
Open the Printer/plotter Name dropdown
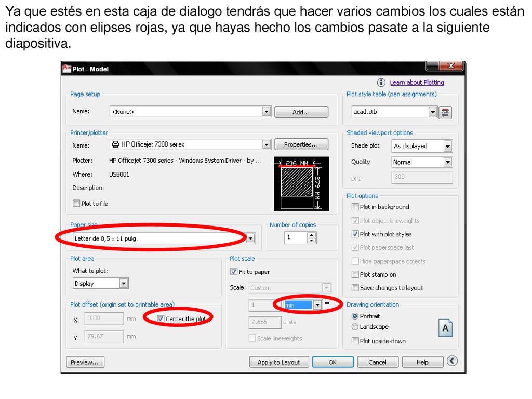point(267,144)
